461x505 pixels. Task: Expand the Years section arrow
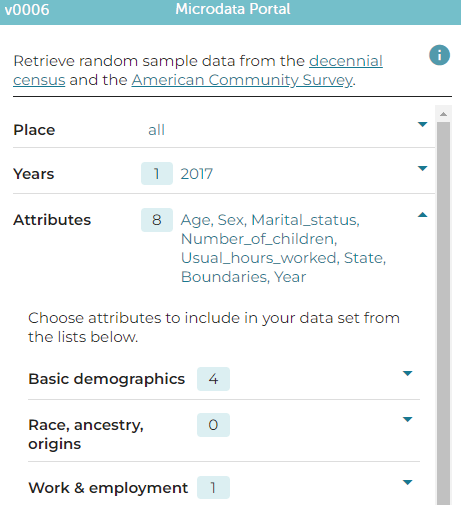coord(422,168)
